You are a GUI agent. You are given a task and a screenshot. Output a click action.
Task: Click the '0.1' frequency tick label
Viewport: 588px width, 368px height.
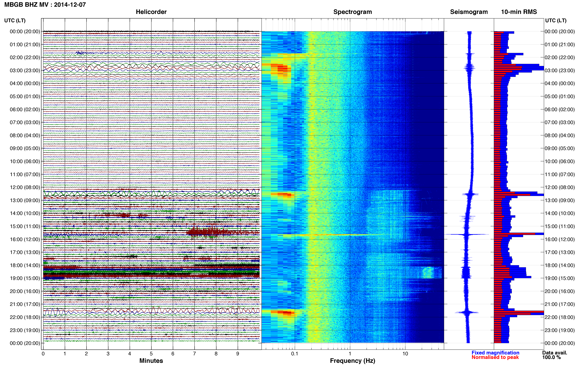tap(295, 354)
